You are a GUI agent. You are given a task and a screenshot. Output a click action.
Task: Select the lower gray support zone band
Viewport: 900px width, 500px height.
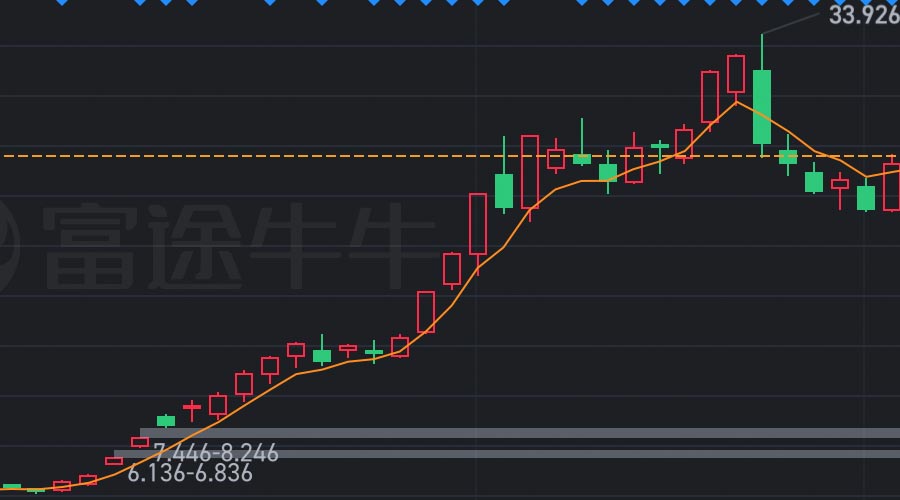(x=507, y=454)
